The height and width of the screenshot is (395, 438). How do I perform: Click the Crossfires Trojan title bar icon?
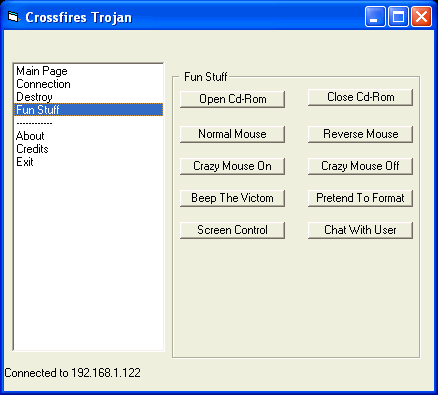(x=13, y=17)
